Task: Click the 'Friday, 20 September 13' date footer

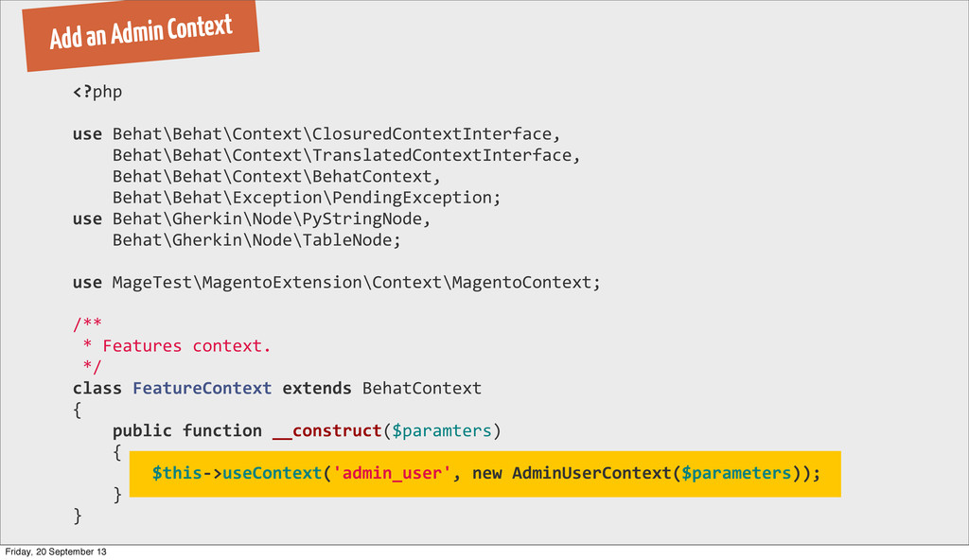Action: (56, 552)
